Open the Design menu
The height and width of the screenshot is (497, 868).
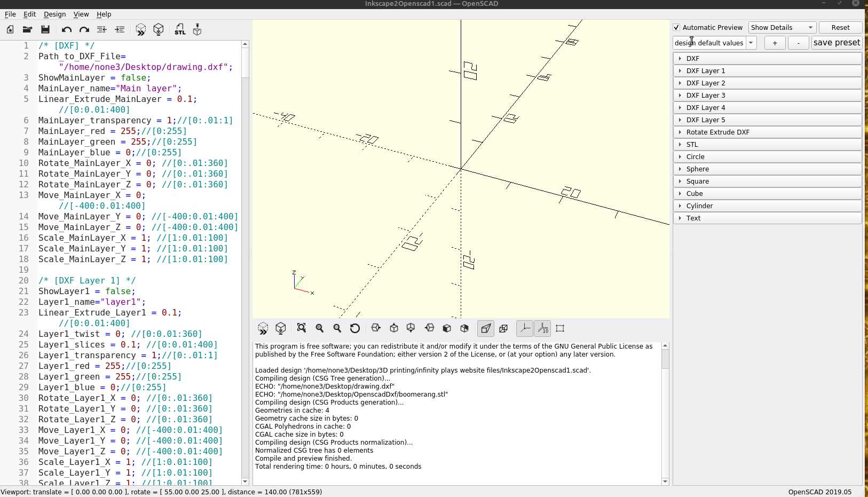tap(54, 14)
